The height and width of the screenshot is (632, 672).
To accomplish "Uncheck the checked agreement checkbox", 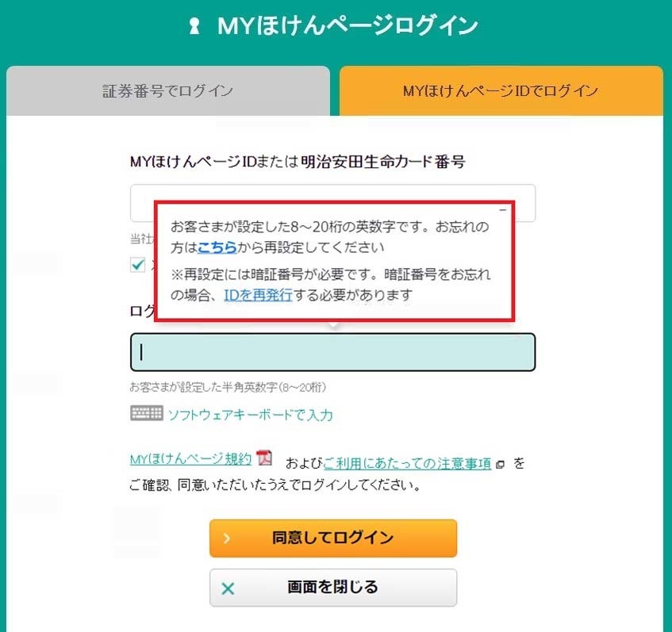I will [x=136, y=262].
